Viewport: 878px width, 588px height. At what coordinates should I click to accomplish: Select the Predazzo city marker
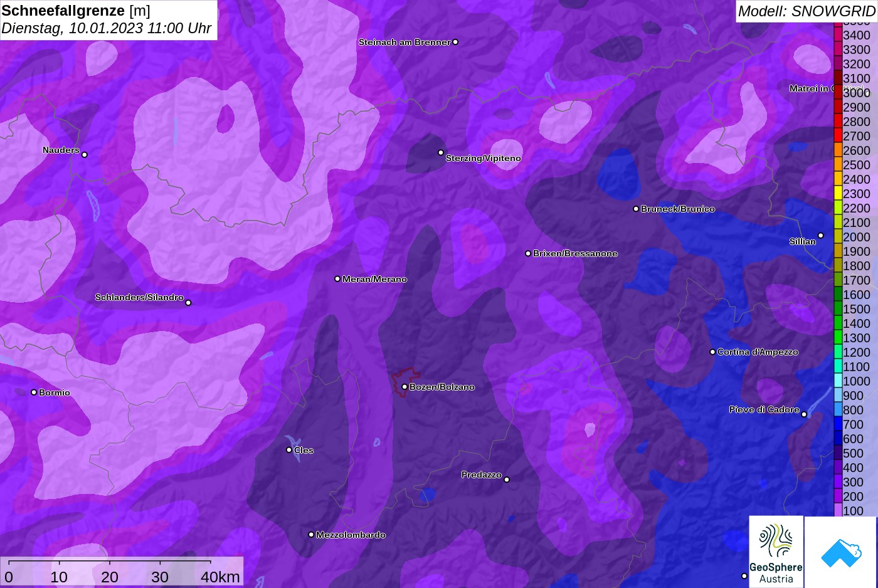pyautogui.click(x=507, y=480)
